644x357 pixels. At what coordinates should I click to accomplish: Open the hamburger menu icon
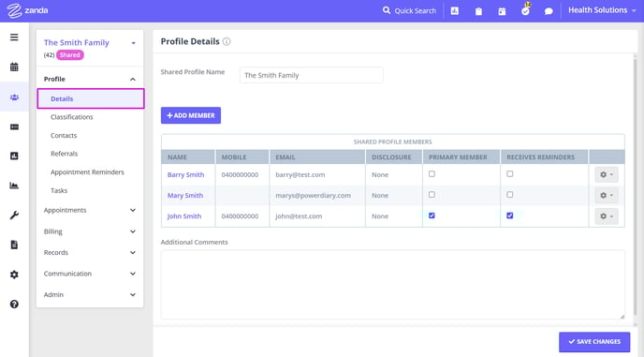tap(14, 37)
